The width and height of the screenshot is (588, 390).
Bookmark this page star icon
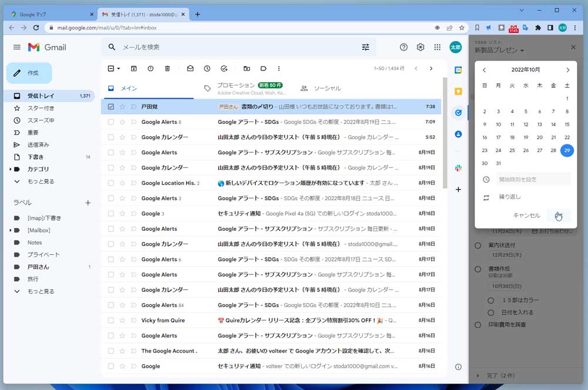[462, 28]
